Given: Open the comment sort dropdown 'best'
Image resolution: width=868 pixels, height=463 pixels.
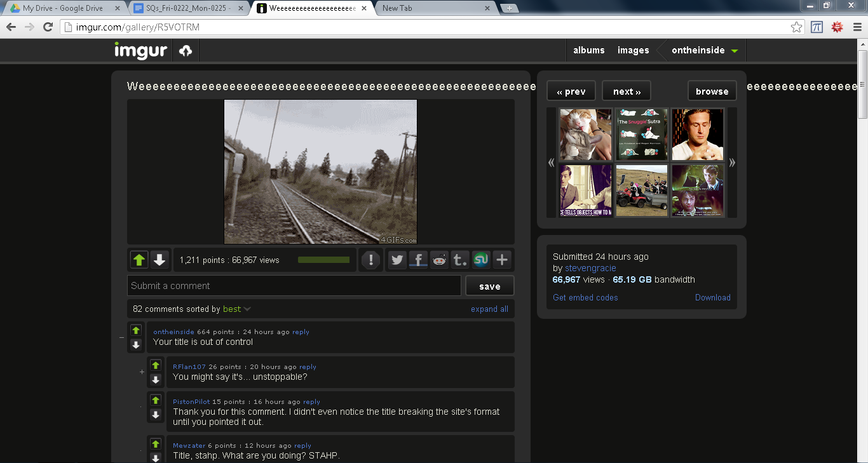Looking at the screenshot, I should tap(237, 309).
